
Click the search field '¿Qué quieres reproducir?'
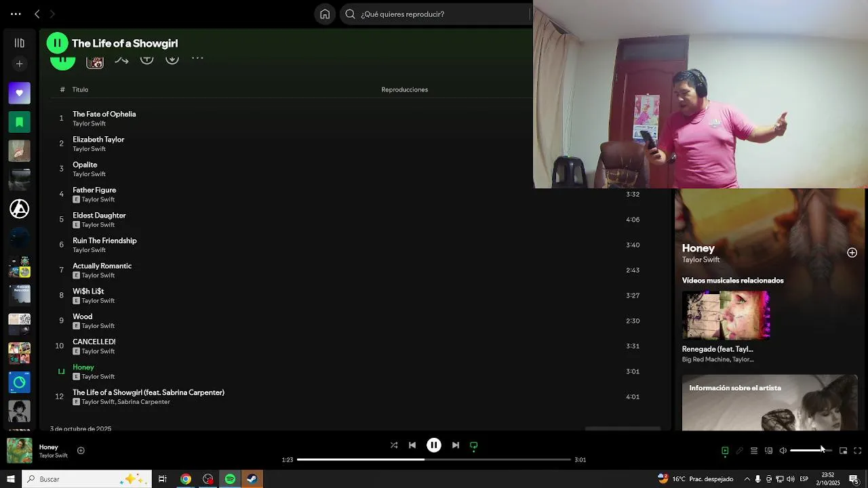point(437,14)
